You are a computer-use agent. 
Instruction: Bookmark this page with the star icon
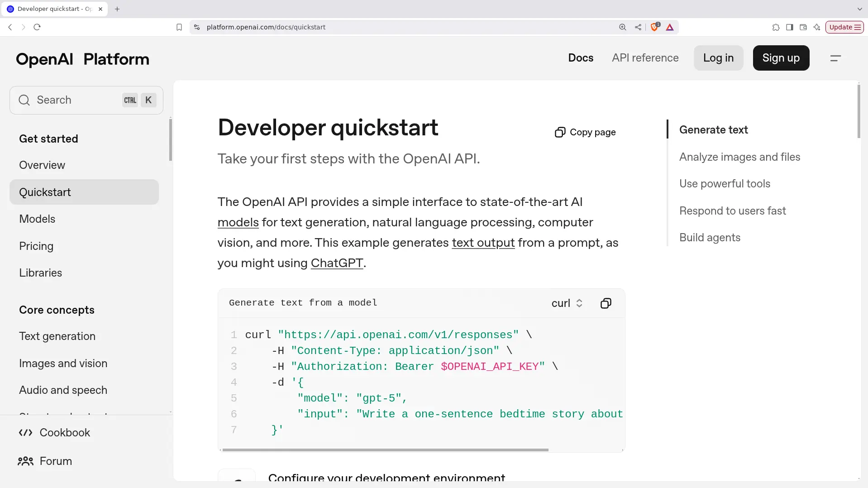point(179,27)
